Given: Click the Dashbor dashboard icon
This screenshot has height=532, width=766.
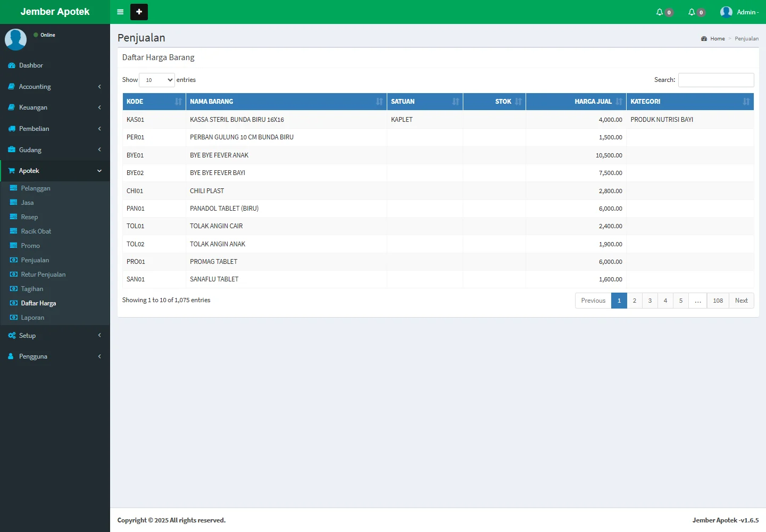Looking at the screenshot, I should tap(12, 65).
